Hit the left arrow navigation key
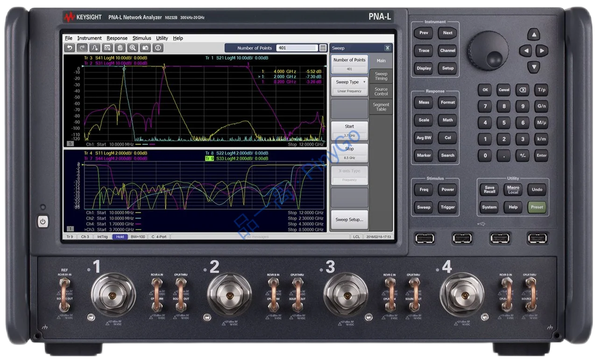 pos(525,50)
